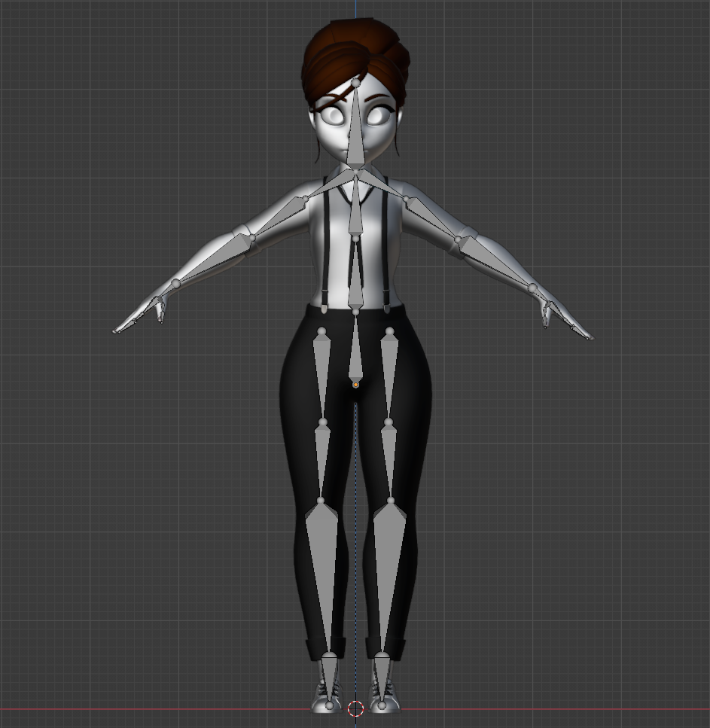Click the upper chest spine bone
Screen dimensions: 710x728
coord(355,211)
